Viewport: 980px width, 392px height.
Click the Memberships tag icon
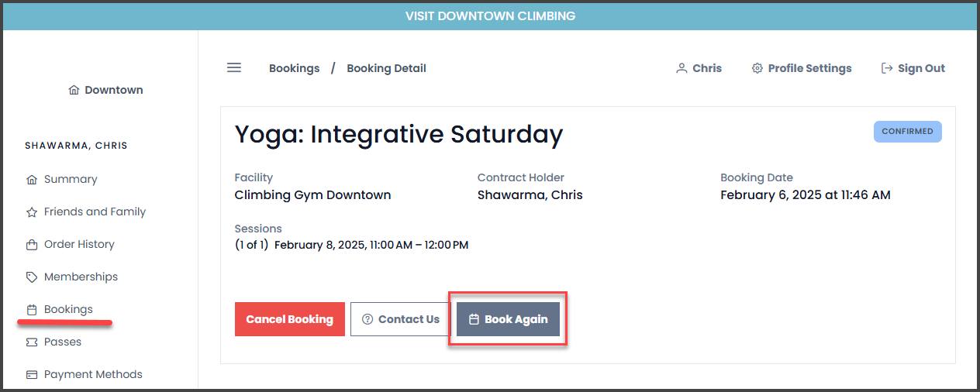pos(32,277)
